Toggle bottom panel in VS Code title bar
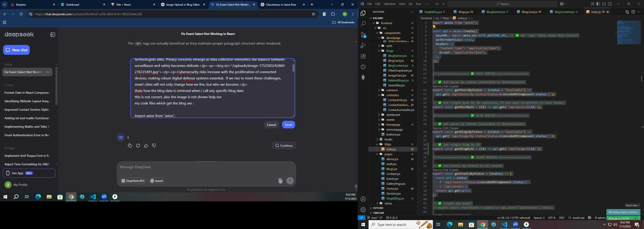This screenshot has height=229, width=644. coord(604,4)
